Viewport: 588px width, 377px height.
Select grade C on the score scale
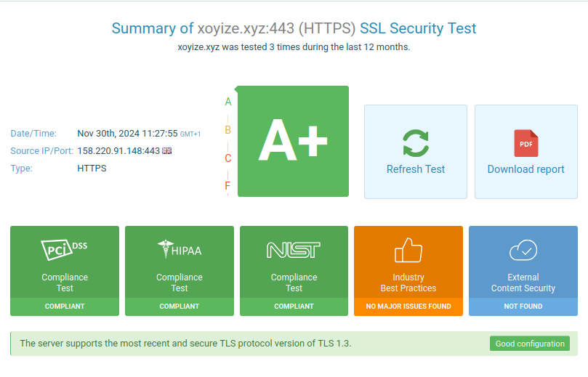point(228,158)
